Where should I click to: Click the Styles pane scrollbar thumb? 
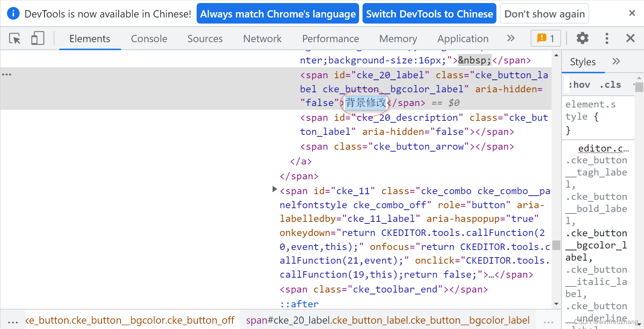pos(639,87)
